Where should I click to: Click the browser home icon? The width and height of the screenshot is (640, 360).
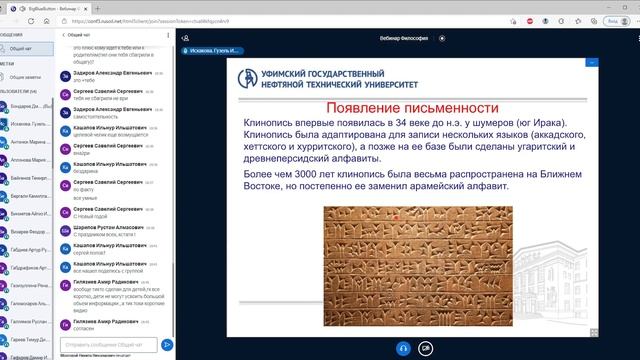click(47, 21)
